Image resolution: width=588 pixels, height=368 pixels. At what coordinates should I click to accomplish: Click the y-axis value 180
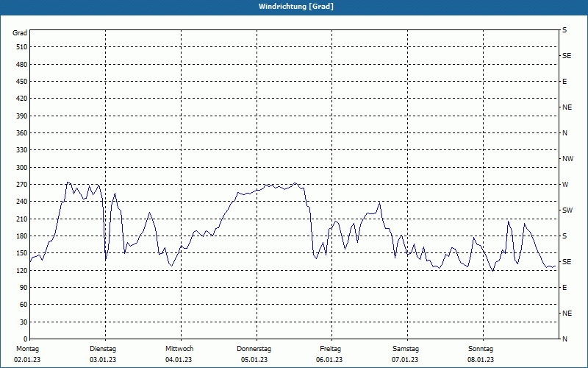[22, 236]
